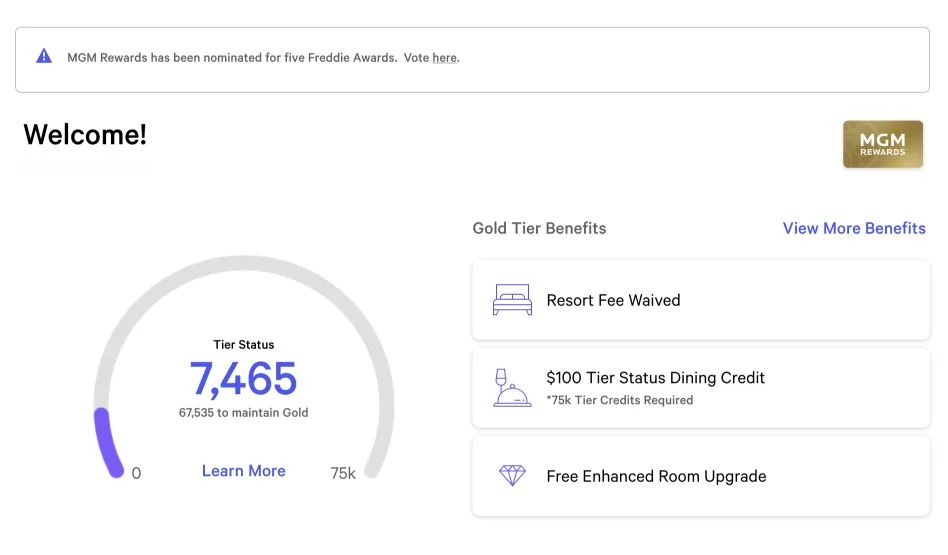The image size is (948, 555).
Task: Open the gold MGM Rewards card
Action: click(883, 144)
